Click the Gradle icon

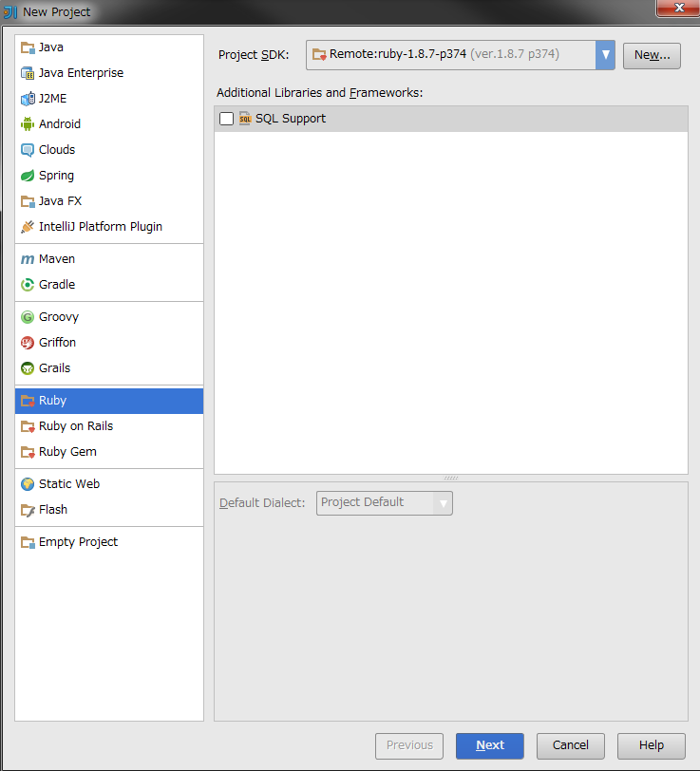pos(28,285)
